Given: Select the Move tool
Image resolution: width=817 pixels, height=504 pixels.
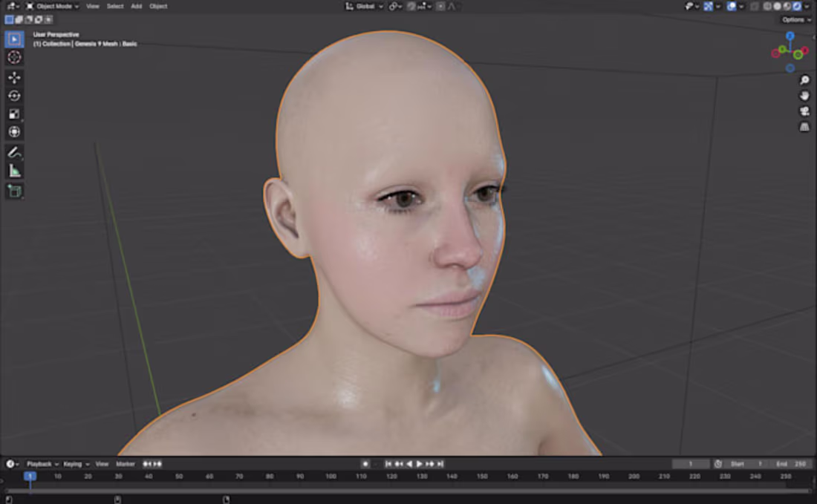Looking at the screenshot, I should [14, 77].
